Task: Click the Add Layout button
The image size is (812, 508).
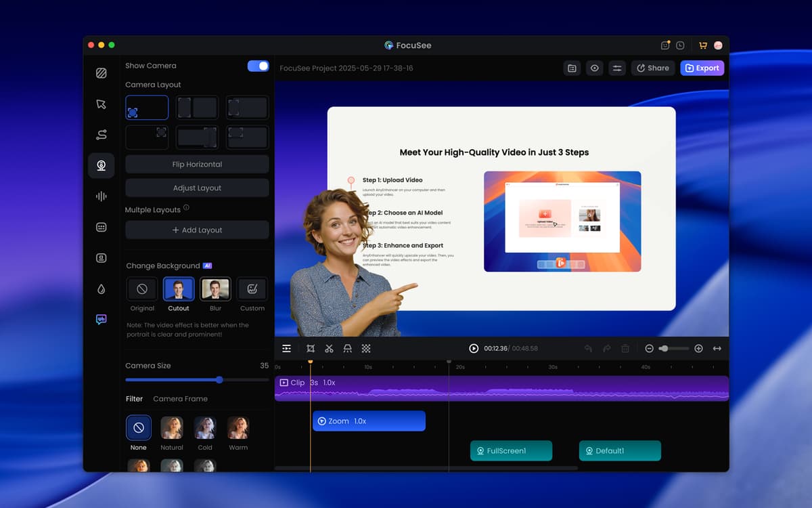Action: click(197, 230)
